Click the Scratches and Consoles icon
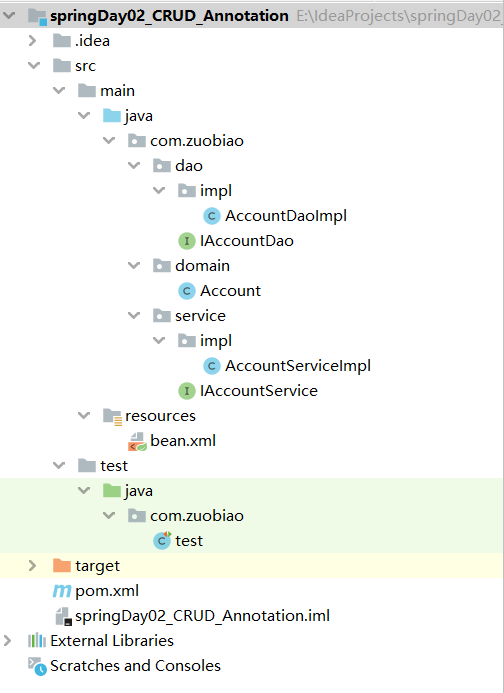 tap(37, 666)
